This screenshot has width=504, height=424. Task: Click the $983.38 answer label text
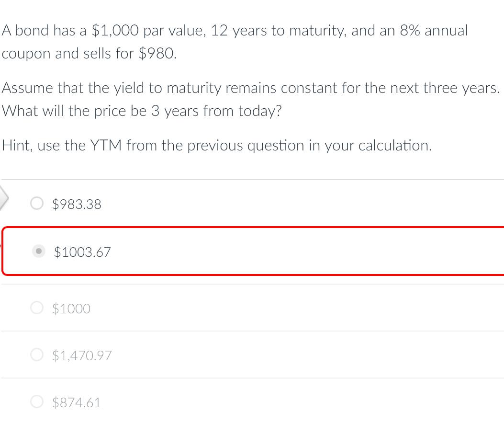tap(77, 204)
